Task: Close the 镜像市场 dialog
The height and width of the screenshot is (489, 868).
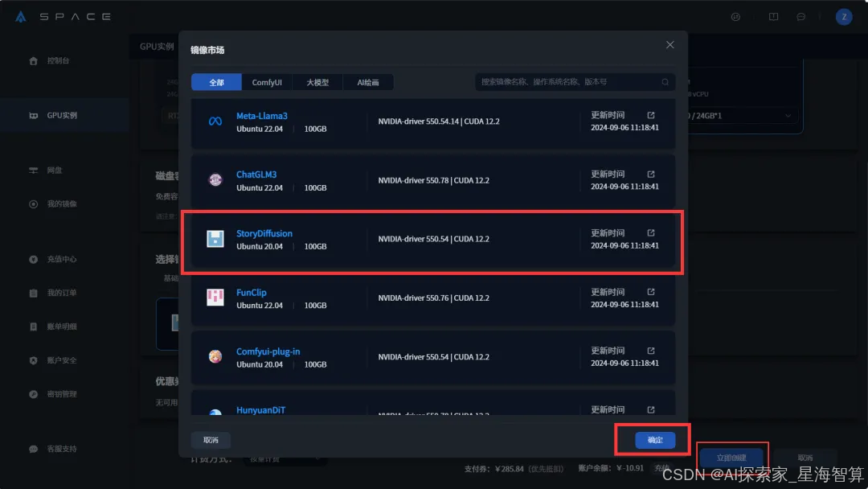Action: (x=669, y=45)
